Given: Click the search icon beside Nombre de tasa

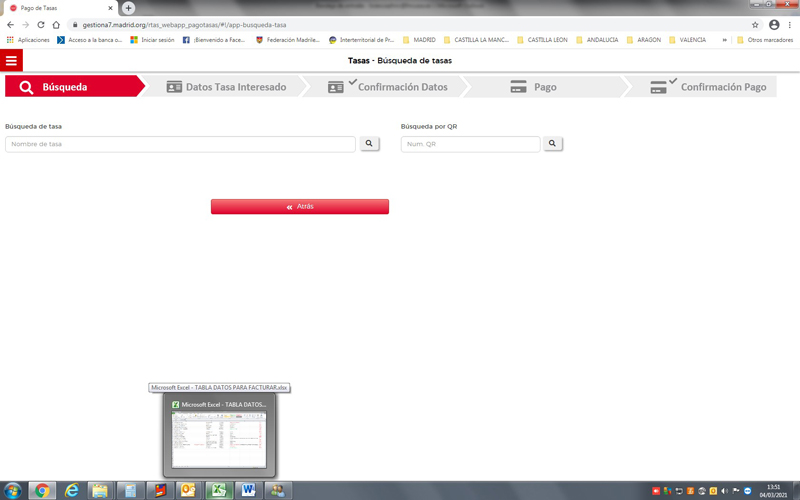Looking at the screenshot, I should pos(369,144).
